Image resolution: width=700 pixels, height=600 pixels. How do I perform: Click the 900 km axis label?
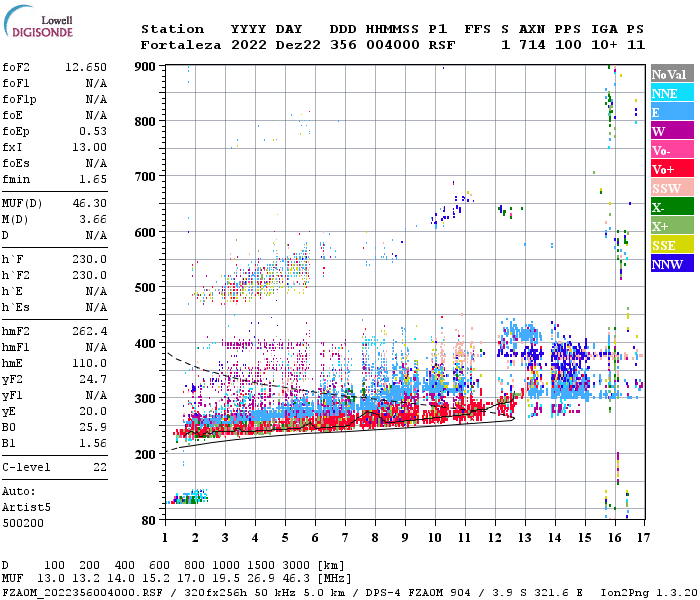point(145,67)
